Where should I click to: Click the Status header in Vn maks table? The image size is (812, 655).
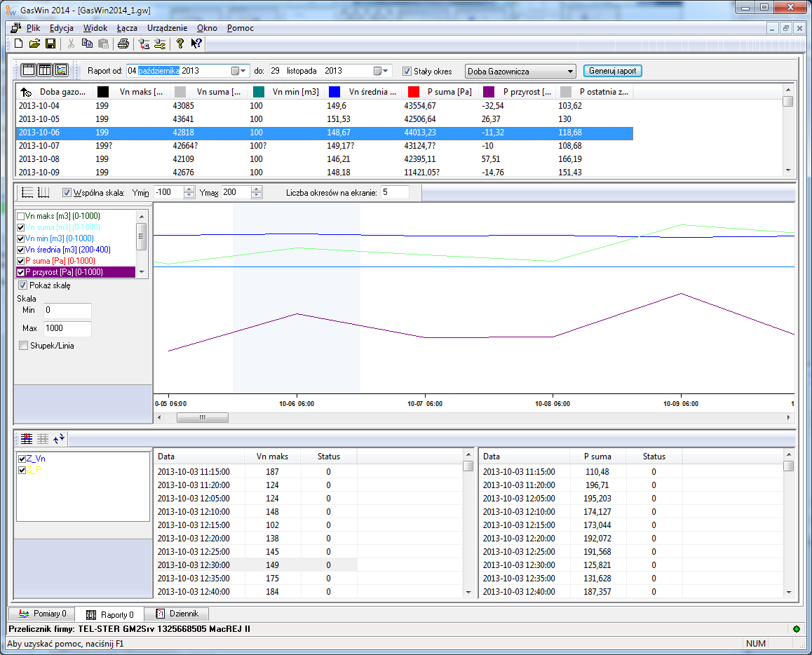click(x=328, y=457)
